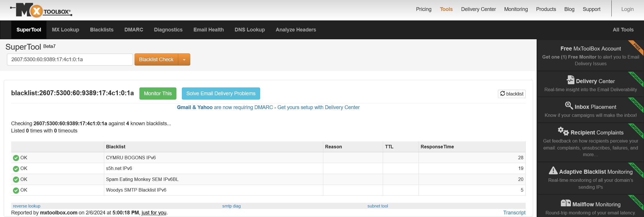The width and height of the screenshot is (644, 217).
Task: Click the Recipient Complaints gears icon
Action: click(563, 131)
